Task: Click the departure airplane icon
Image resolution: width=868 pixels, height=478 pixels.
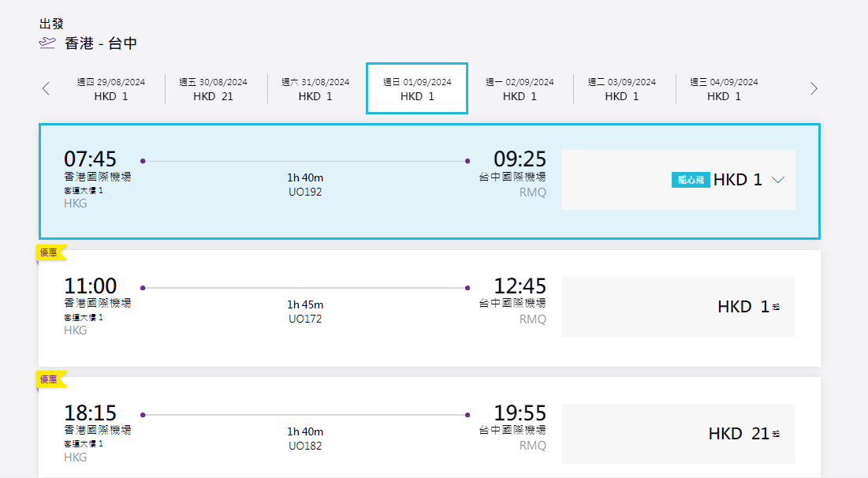Action: point(47,43)
